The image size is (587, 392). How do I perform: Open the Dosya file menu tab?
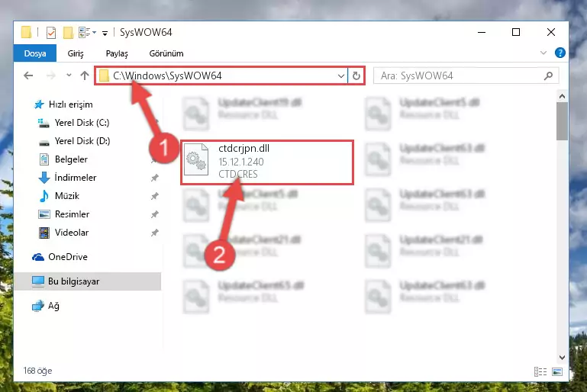(35, 53)
